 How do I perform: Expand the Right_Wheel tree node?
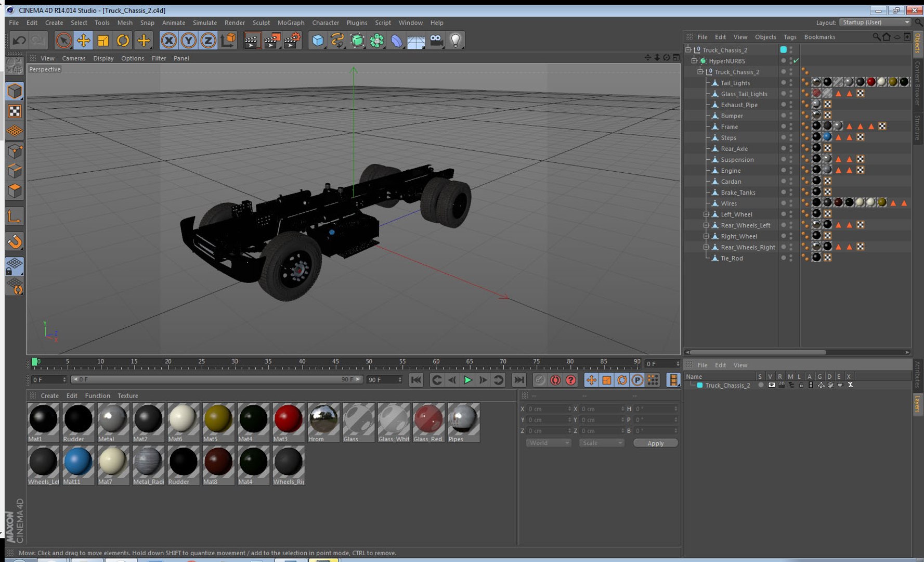click(x=706, y=236)
